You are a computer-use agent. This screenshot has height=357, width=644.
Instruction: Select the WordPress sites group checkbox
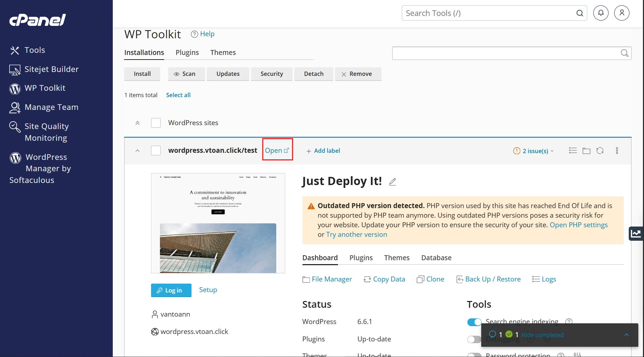(x=156, y=123)
